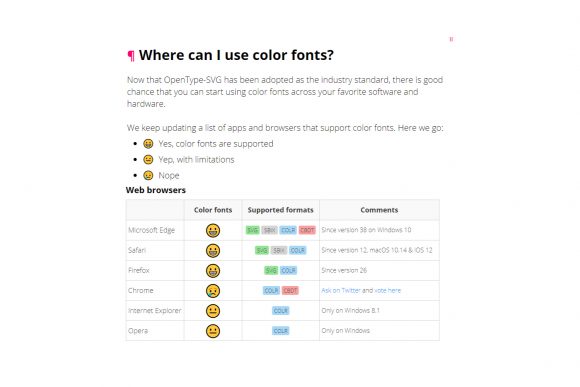Click the neutral emoji beside 'Yep, with limitations'

pyautogui.click(x=148, y=159)
